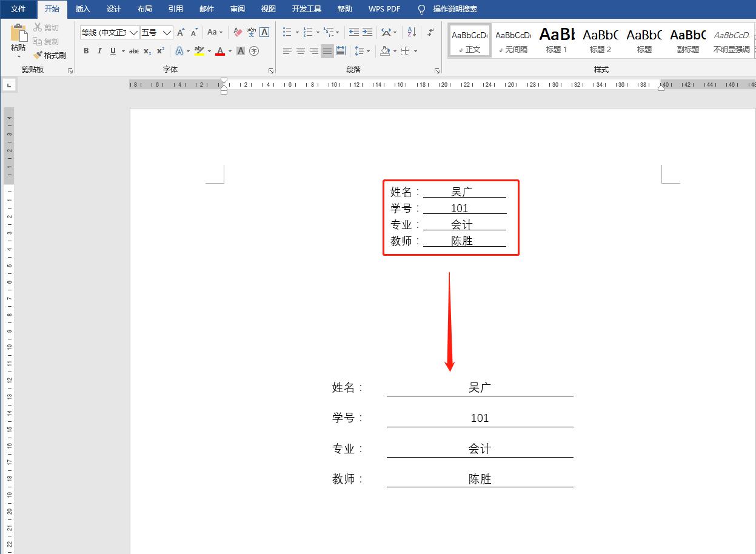Image resolution: width=756 pixels, height=554 pixels.
Task: Apply bold formatting to the text
Action: [x=86, y=51]
